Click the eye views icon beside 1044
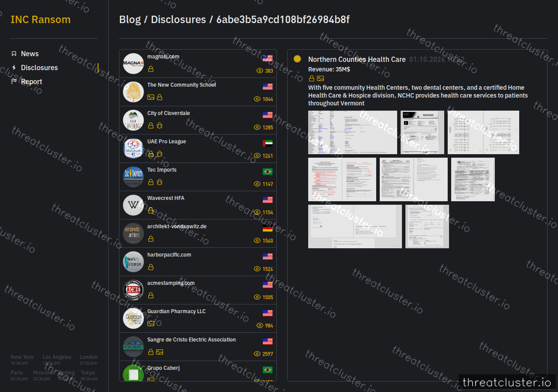Image resolution: width=558 pixels, height=392 pixels. [257, 99]
